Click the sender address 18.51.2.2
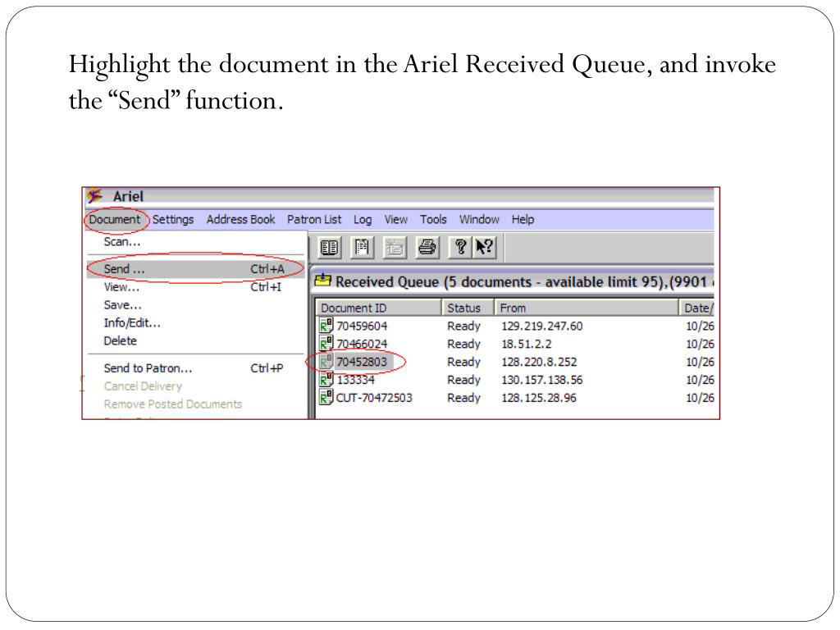 (526, 344)
